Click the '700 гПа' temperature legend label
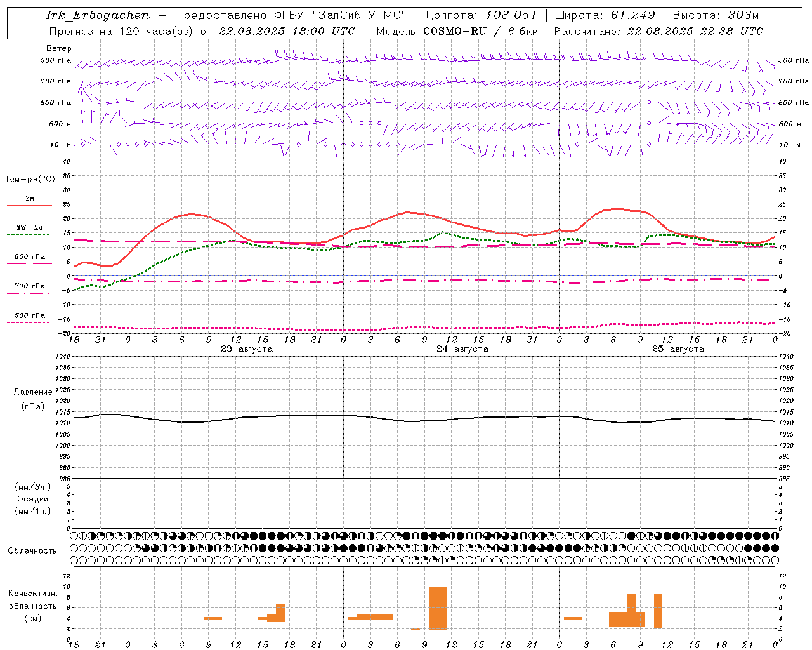Viewport: 812px width, 650px height. (30, 286)
